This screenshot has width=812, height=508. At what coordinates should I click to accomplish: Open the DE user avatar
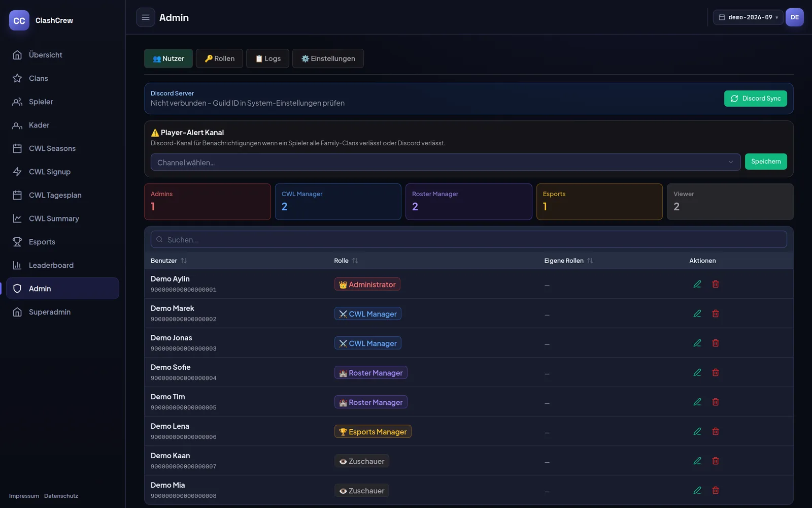tap(794, 17)
